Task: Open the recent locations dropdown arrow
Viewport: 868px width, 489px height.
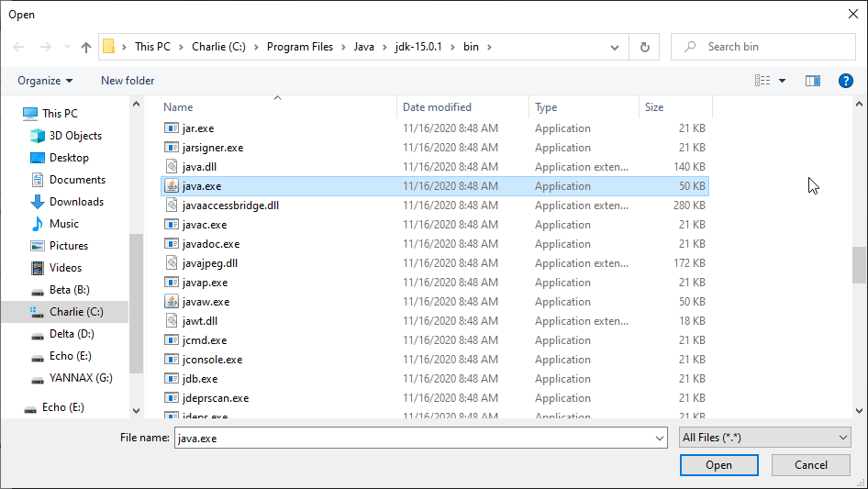Action: (x=67, y=47)
